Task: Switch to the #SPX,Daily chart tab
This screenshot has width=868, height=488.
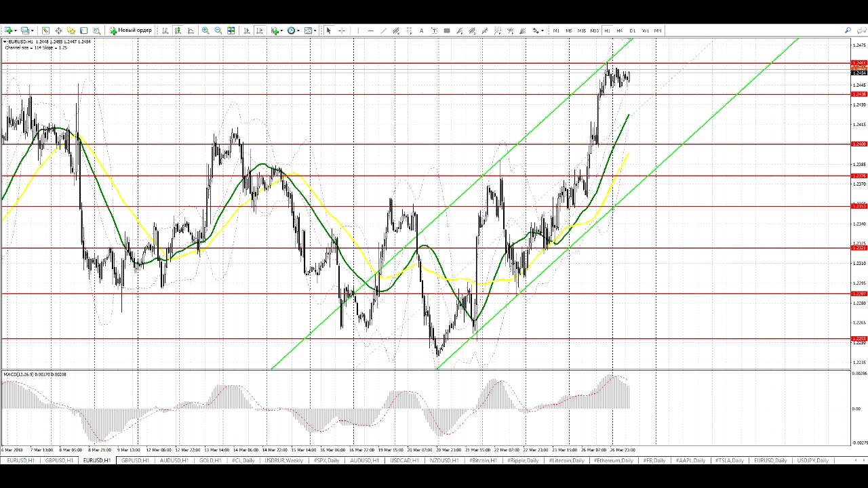Action: [326, 460]
